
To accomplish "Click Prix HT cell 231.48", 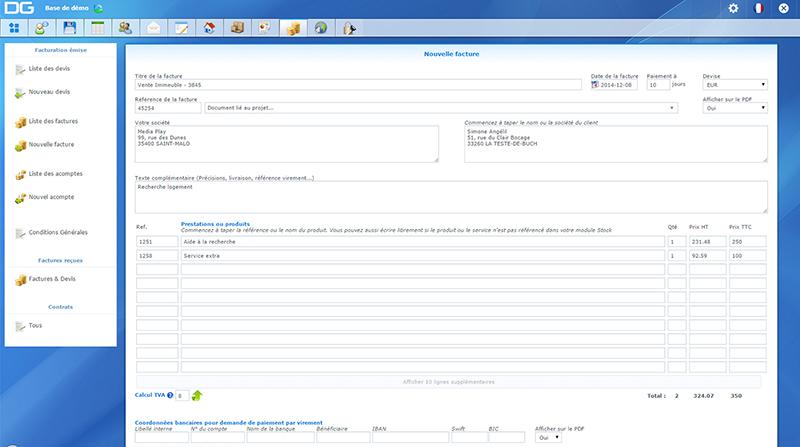I will click(x=707, y=241).
